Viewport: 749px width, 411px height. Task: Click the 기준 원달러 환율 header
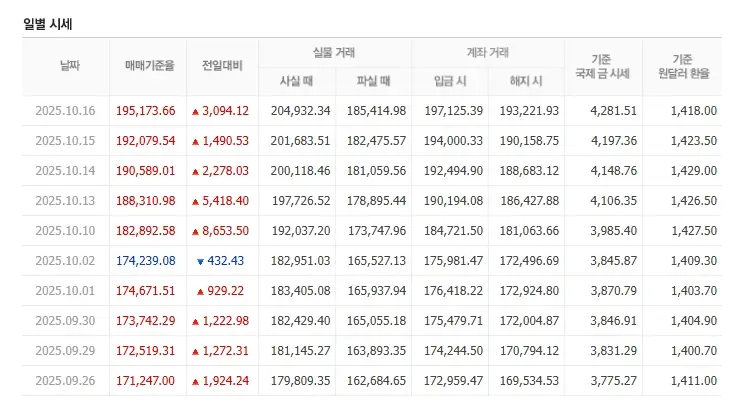point(682,66)
